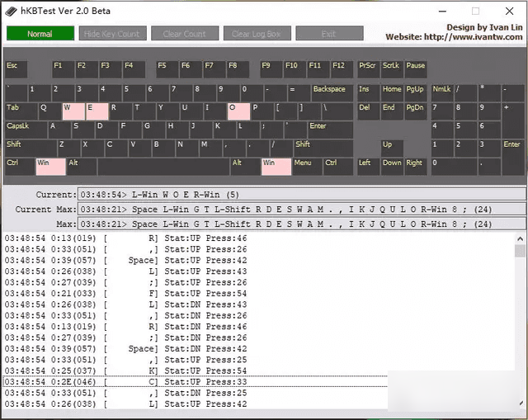
Task: Click the log scrollbar up arrow
Action: (x=521, y=238)
